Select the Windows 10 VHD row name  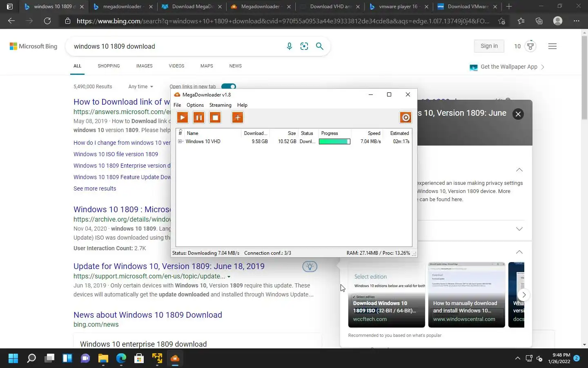tap(203, 141)
